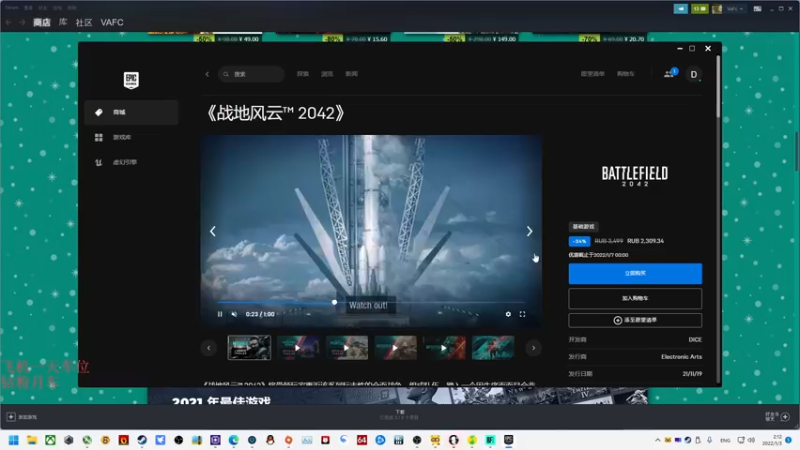Select the fourth video thumbnail
The image size is (800, 450).
(x=395, y=347)
